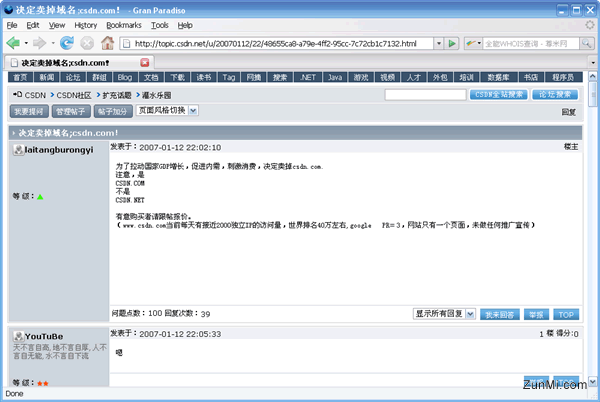Open the forward history dropdown arrow
Image resolution: width=600 pixels, height=402 pixels.
pyautogui.click(x=53, y=43)
